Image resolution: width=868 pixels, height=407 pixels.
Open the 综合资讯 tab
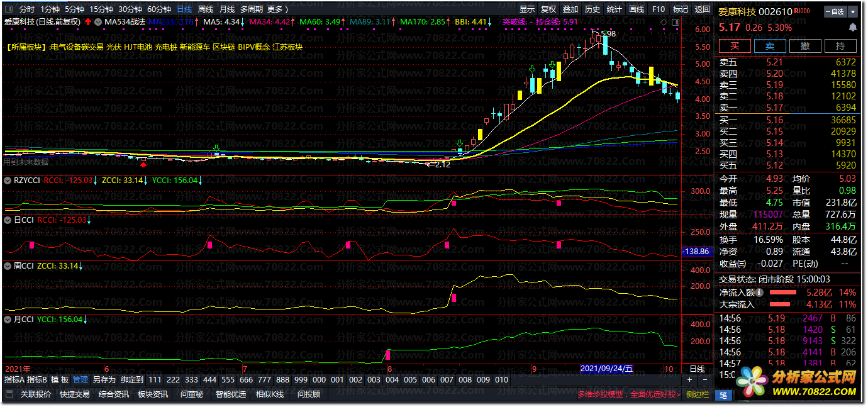click(114, 394)
